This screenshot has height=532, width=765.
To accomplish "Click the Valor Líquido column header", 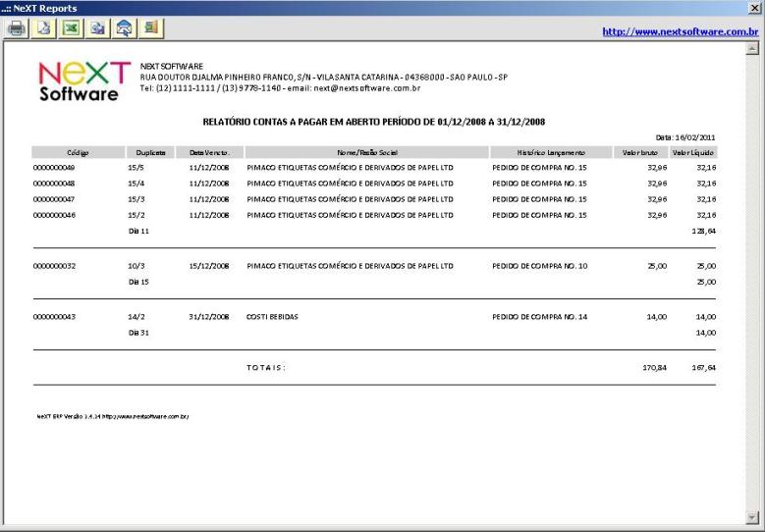I will [693, 152].
